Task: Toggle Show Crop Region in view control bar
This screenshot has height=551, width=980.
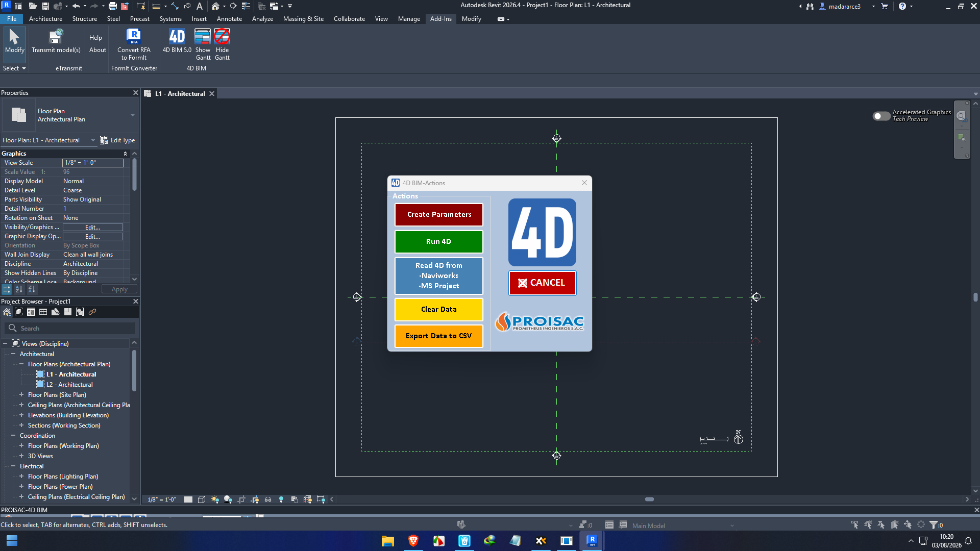Action: [255, 499]
